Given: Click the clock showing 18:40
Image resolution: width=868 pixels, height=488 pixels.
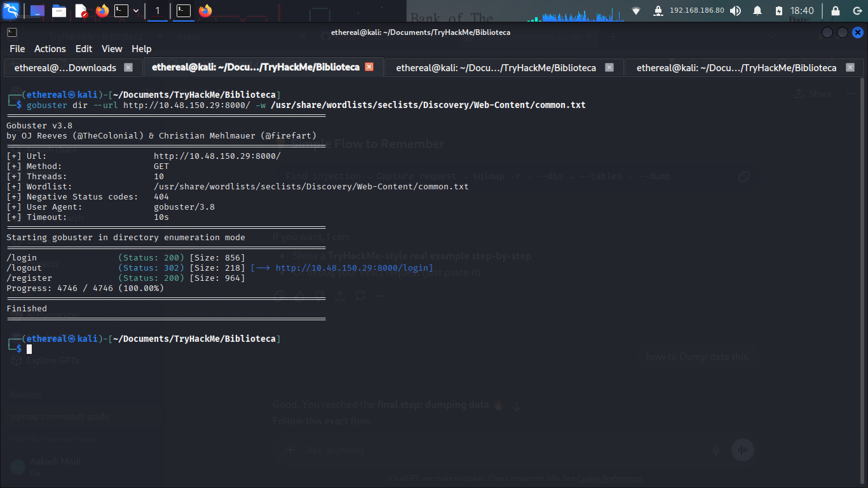Looking at the screenshot, I should tap(802, 11).
